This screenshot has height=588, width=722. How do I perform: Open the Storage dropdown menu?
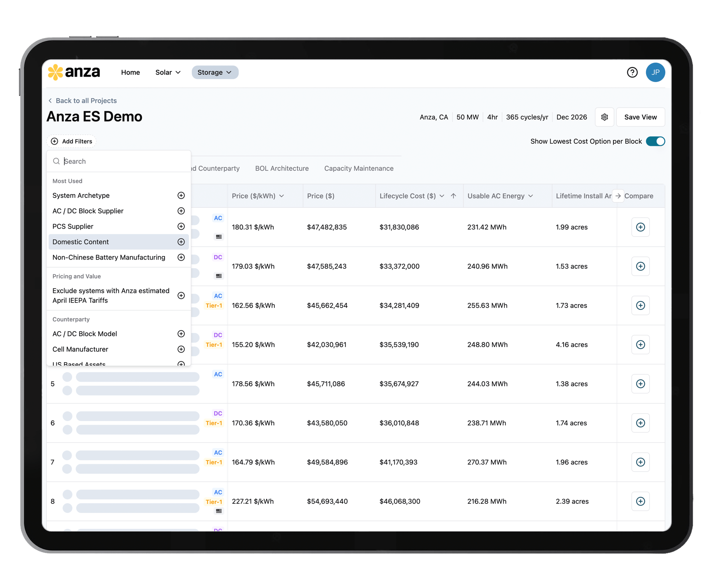pyautogui.click(x=215, y=72)
